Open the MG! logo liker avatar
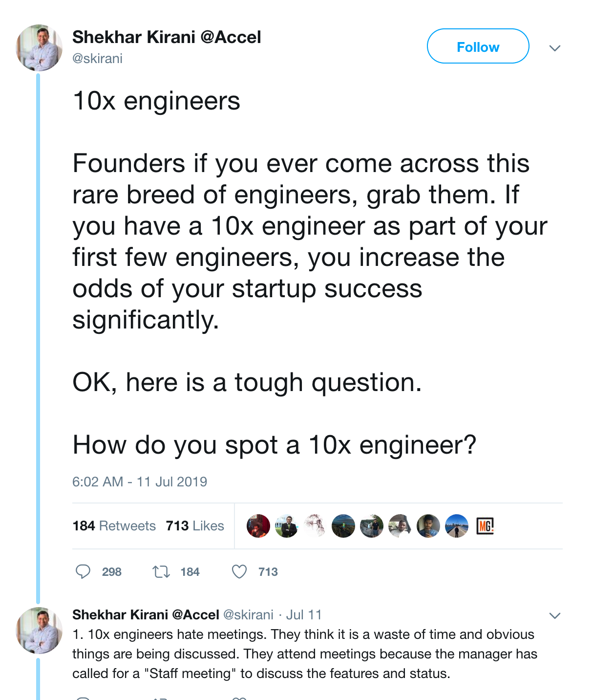The width and height of the screenshot is (593, 700). [485, 526]
